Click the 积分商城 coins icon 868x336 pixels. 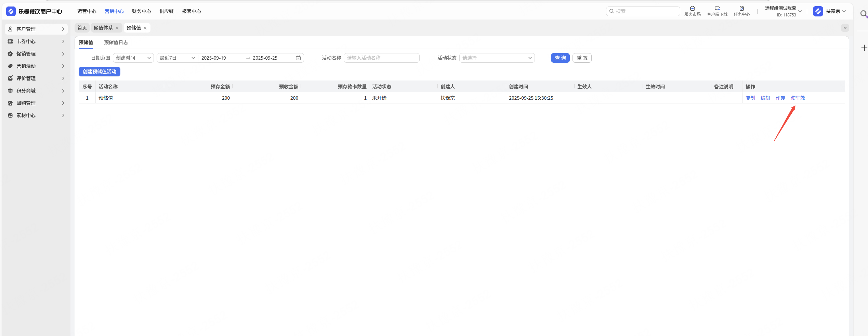[10, 91]
